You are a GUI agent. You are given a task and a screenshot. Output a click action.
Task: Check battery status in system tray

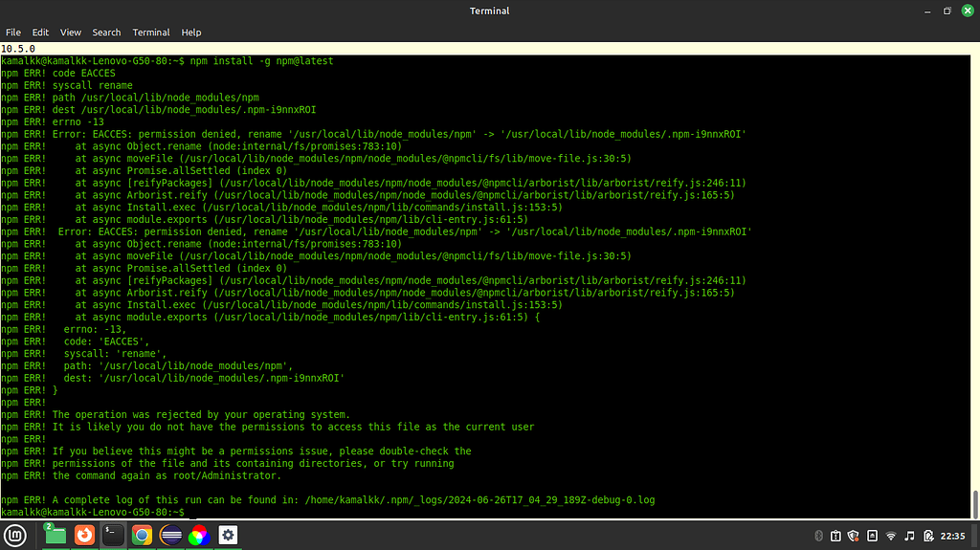(x=927, y=536)
